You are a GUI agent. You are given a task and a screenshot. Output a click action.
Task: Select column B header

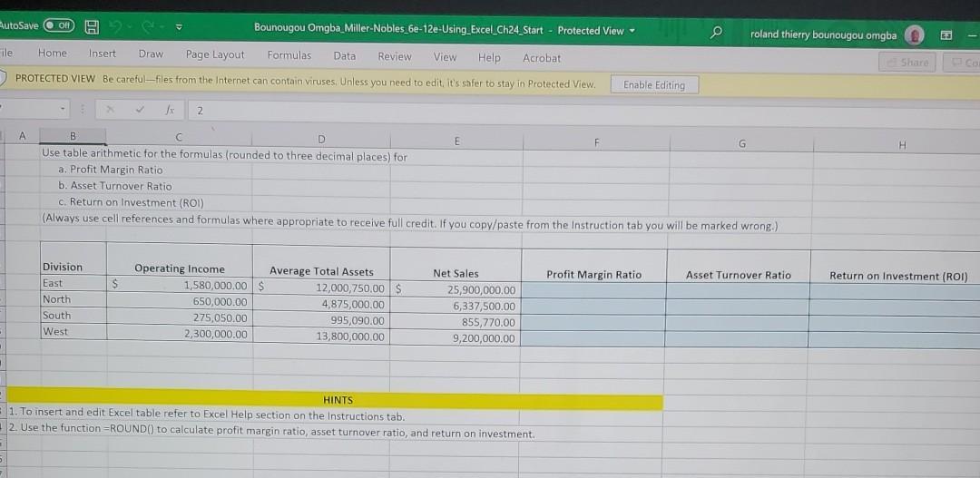[72, 135]
